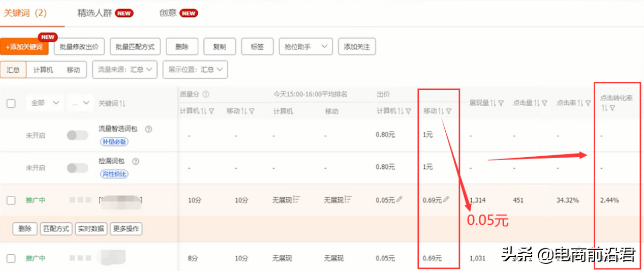Check the box for the 10分 keyword row
The height and width of the screenshot is (271, 644).
[x=11, y=200]
